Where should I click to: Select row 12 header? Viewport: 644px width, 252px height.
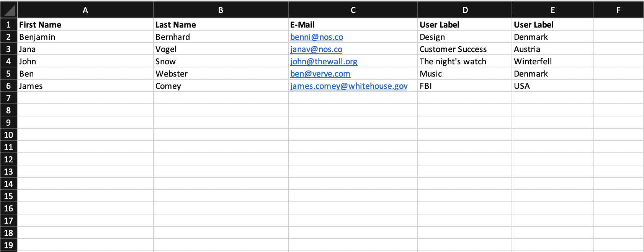(x=8, y=159)
